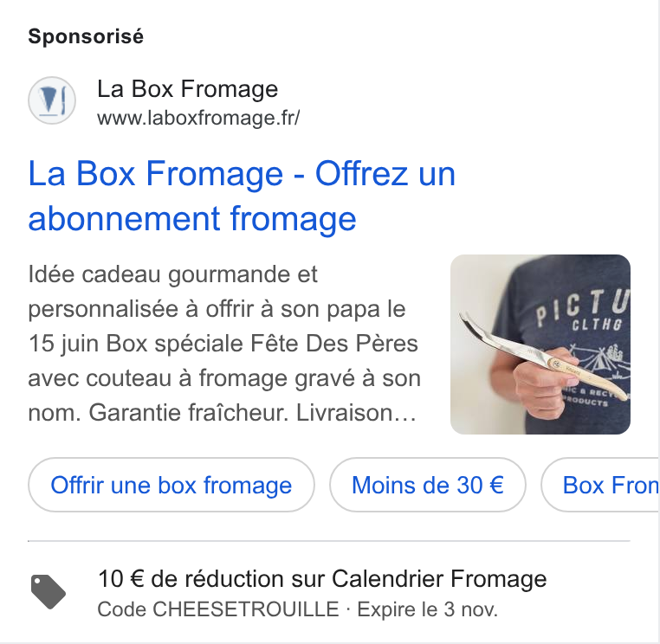The width and height of the screenshot is (660, 644).
Task: Click the La Box Fromage favicon logo
Action: point(52,100)
